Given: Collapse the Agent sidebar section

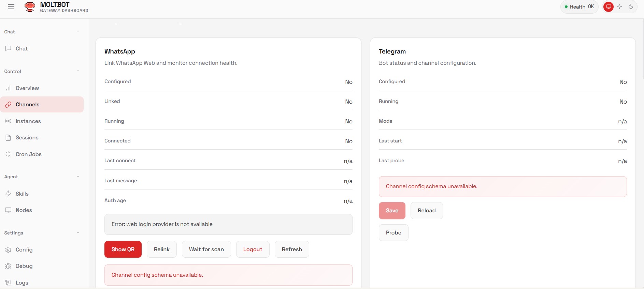Looking at the screenshot, I should (78, 177).
